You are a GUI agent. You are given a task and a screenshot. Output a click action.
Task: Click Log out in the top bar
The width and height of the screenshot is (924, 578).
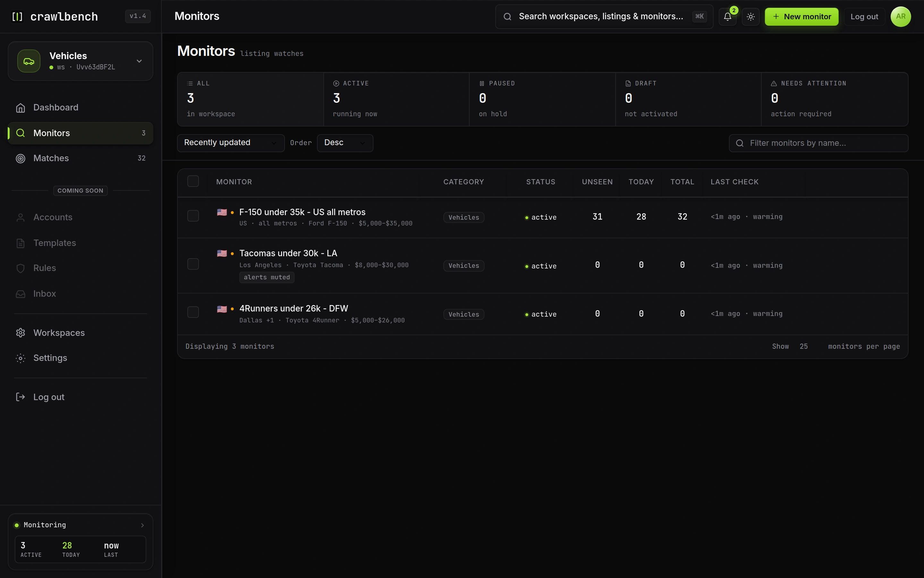pyautogui.click(x=864, y=16)
